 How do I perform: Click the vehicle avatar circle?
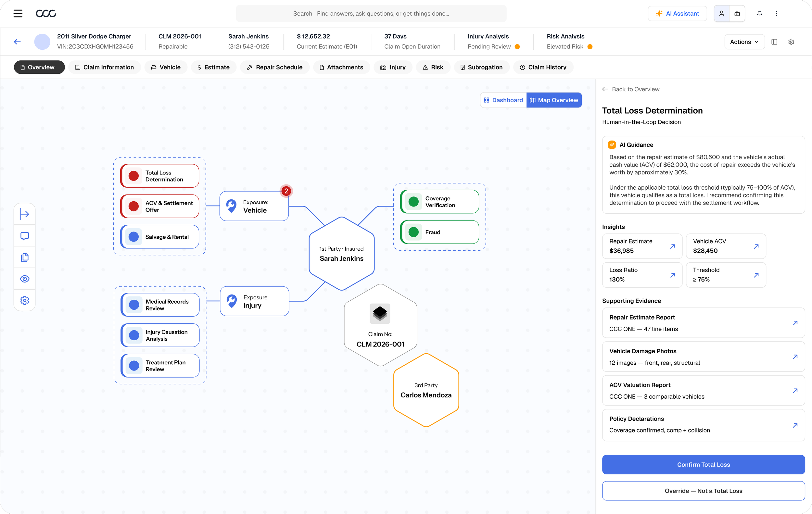coord(42,42)
